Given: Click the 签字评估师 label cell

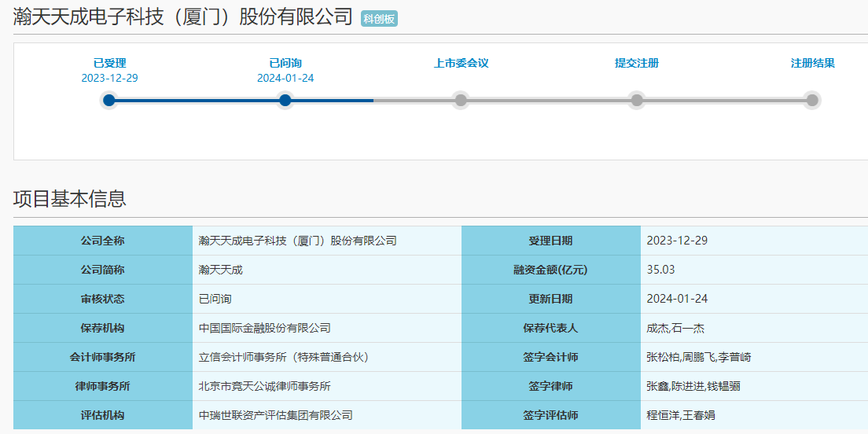Looking at the screenshot, I should 551,415.
